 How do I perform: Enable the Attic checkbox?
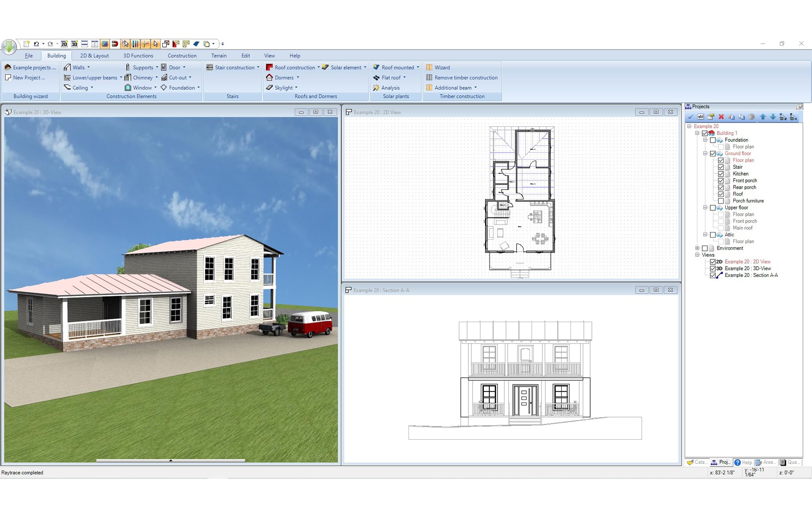712,235
